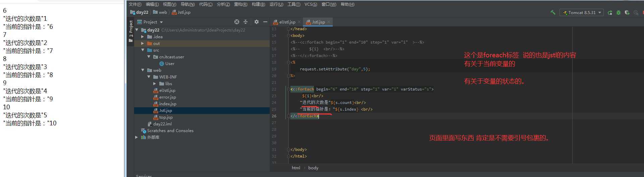Viewport: 644px width, 177px height.
Task: Expand the libs folder in the tree
Action: pyautogui.click(x=155, y=84)
